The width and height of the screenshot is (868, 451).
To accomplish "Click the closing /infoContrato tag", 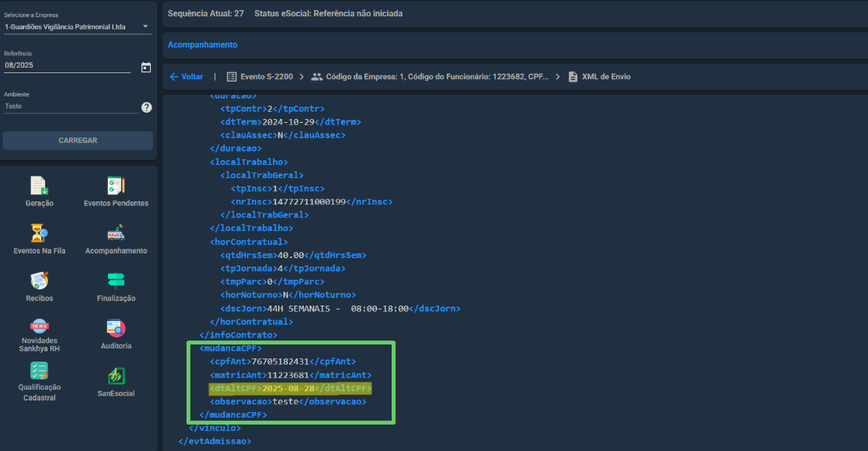I will [x=238, y=335].
